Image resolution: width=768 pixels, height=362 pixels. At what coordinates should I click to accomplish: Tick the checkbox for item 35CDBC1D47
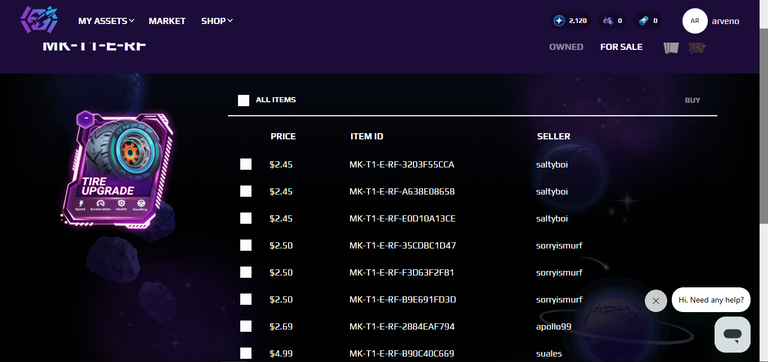click(246, 245)
